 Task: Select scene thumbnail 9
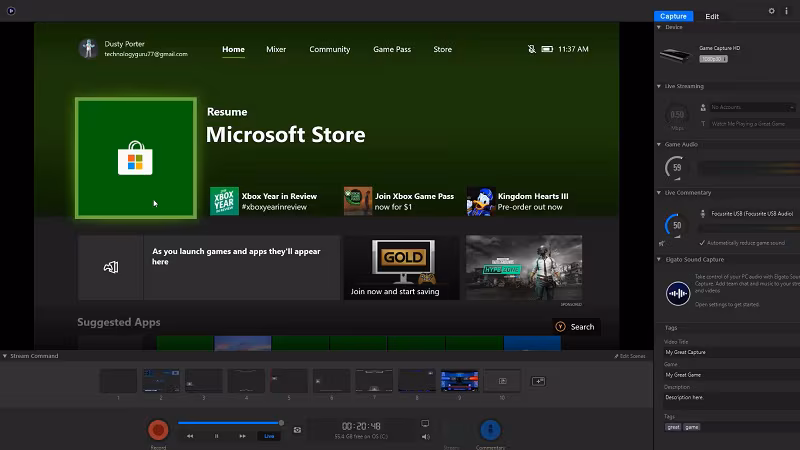460,381
